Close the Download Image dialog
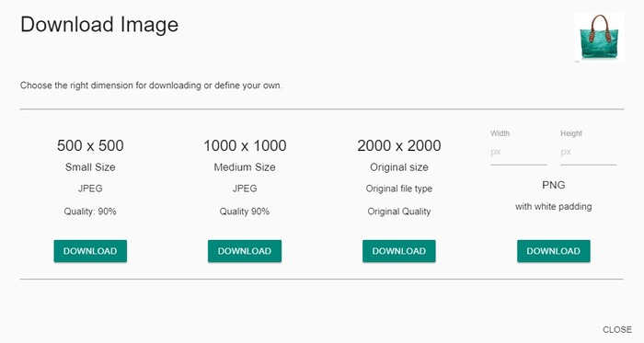Image resolution: width=644 pixels, height=343 pixels. 617,329
